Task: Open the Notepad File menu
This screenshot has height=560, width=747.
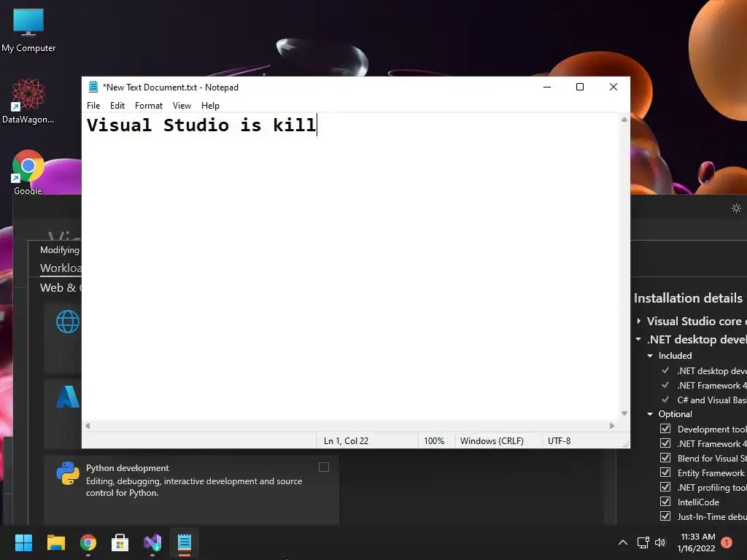Action: 93,106
